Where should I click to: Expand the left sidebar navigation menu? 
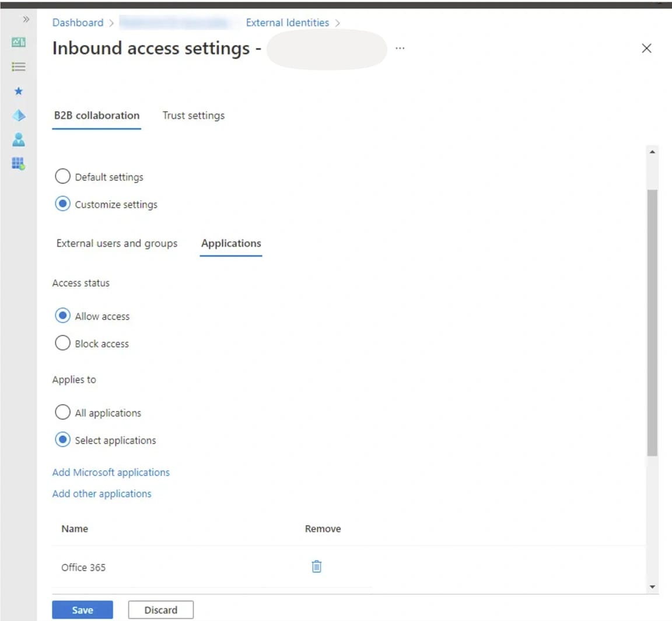tap(26, 19)
